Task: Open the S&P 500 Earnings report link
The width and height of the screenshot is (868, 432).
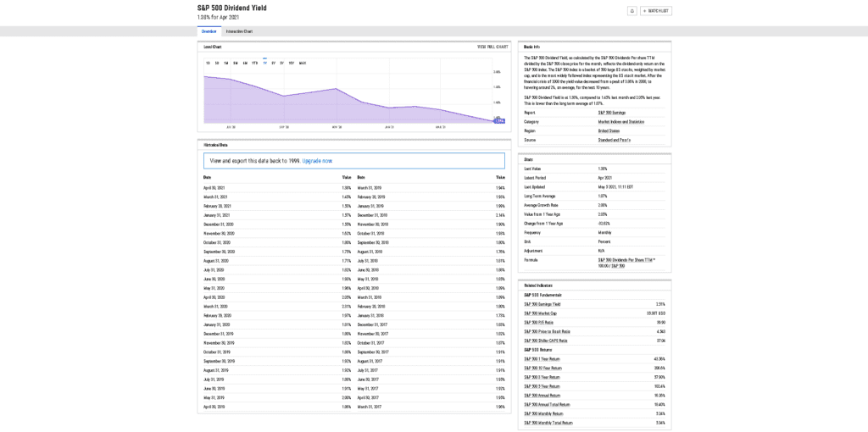Action: point(612,112)
